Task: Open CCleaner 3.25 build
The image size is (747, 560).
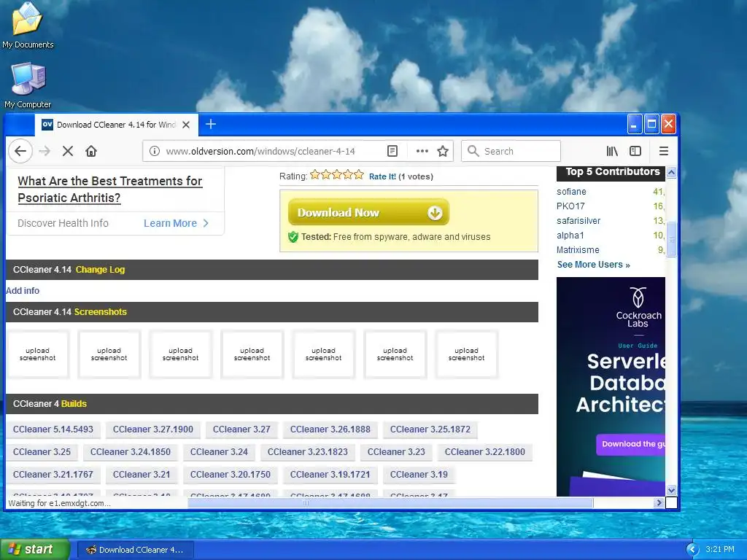Action: click(x=42, y=452)
